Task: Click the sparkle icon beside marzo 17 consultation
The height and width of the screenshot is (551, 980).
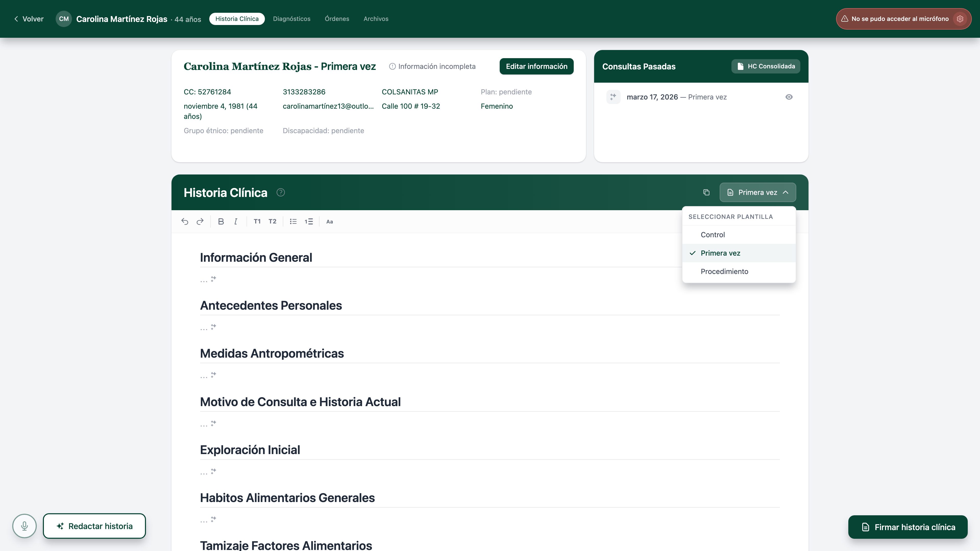Action: pos(613,97)
